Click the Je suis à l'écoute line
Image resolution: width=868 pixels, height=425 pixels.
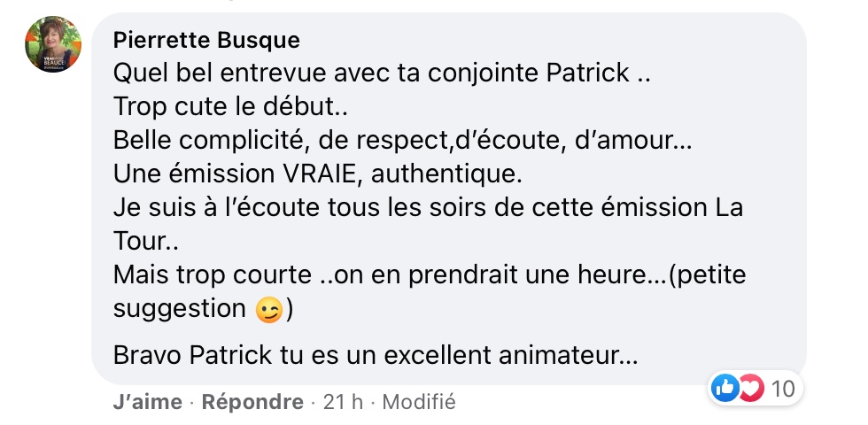[x=428, y=208]
